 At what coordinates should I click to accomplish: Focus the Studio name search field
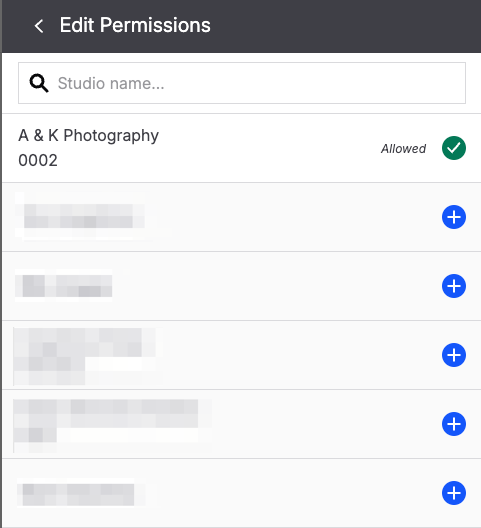point(242,83)
